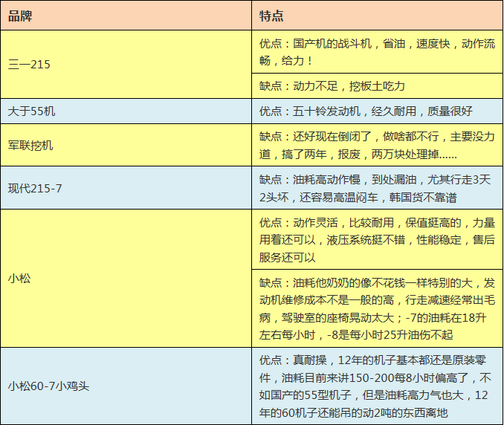Select the 小松60-7小鸡头 brand cell

49,386
